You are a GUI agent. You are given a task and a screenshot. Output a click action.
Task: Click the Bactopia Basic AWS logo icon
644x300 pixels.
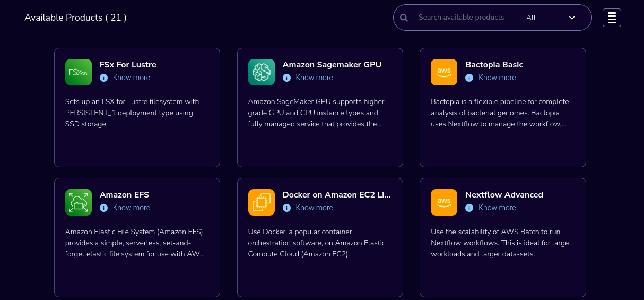point(444,72)
